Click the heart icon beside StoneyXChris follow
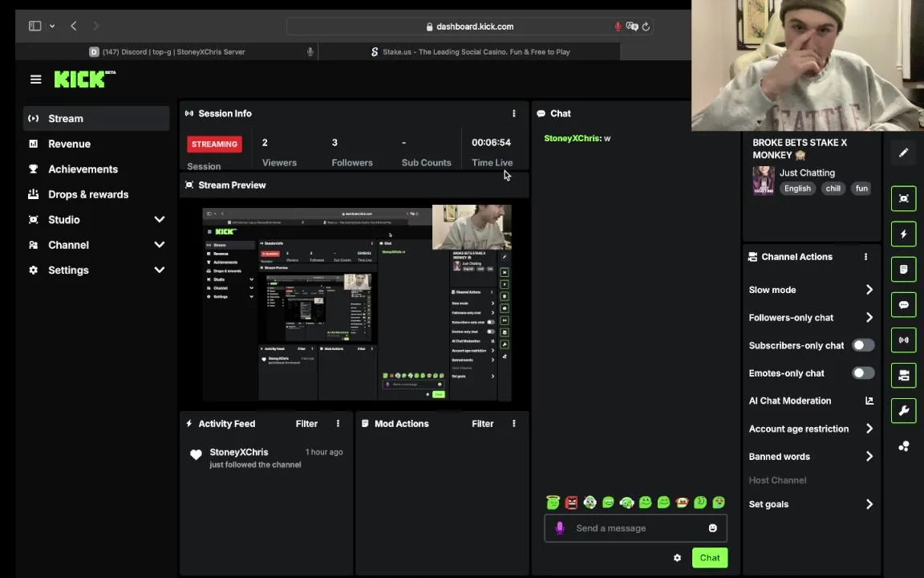The height and width of the screenshot is (578, 924). [196, 454]
